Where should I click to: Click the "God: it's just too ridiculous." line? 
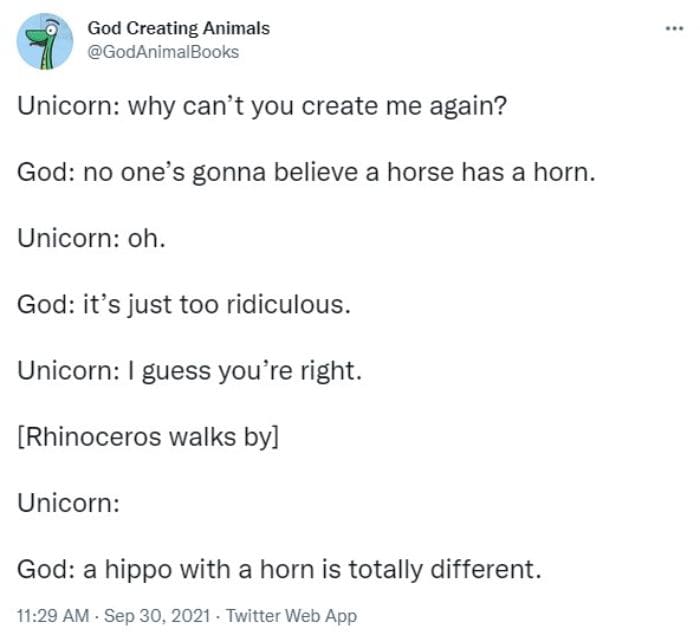click(184, 305)
